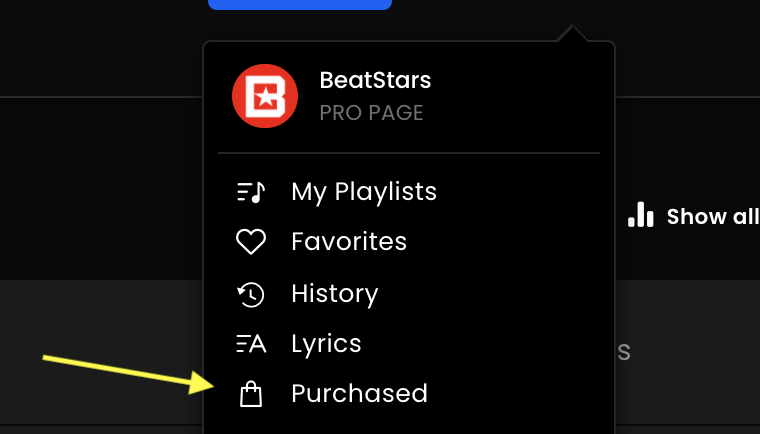Screen dimensions: 760x434
Task: Choose Lyrics from the menu
Action: point(326,345)
